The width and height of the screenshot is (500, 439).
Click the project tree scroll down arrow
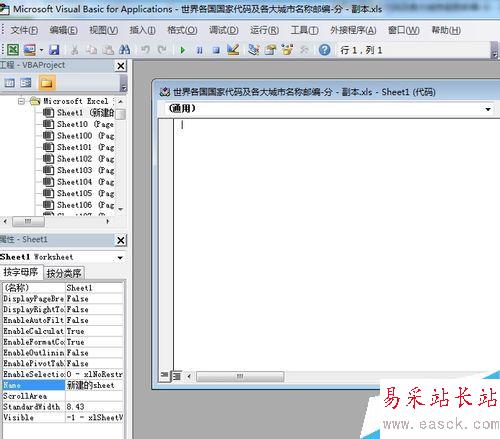121,209
